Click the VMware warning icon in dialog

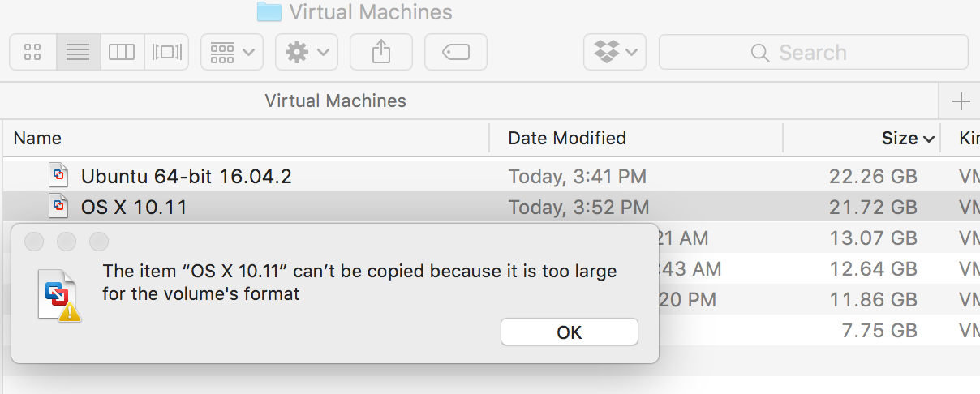coord(59,295)
